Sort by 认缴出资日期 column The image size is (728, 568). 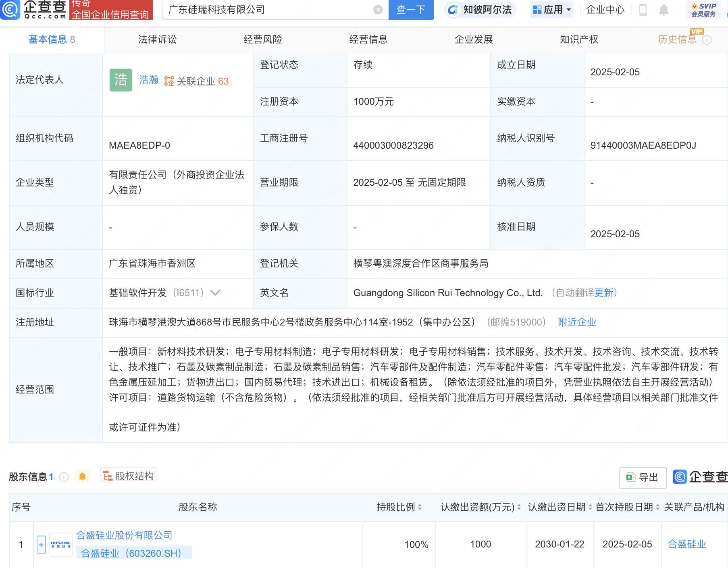click(x=590, y=507)
